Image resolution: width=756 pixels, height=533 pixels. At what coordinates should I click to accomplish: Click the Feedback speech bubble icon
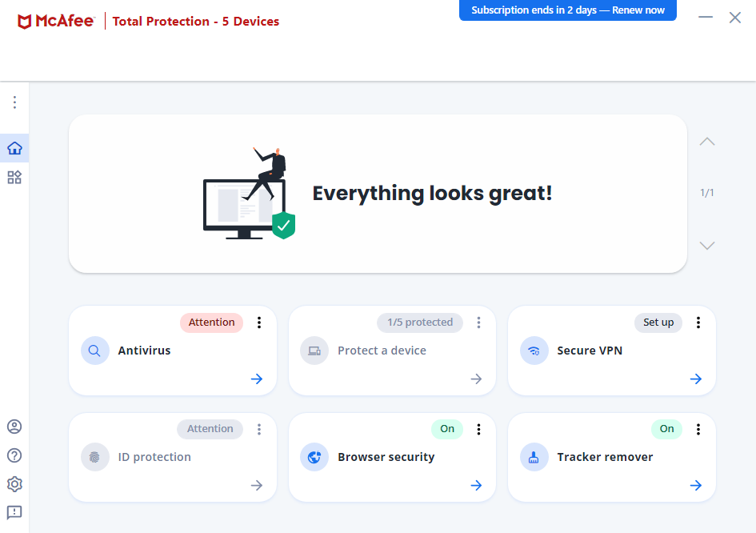pos(14,512)
